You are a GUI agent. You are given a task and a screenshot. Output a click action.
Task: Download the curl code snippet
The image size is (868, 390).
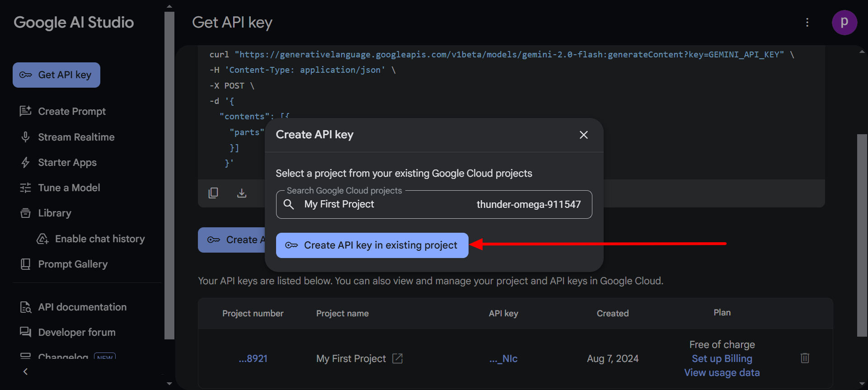(242, 193)
